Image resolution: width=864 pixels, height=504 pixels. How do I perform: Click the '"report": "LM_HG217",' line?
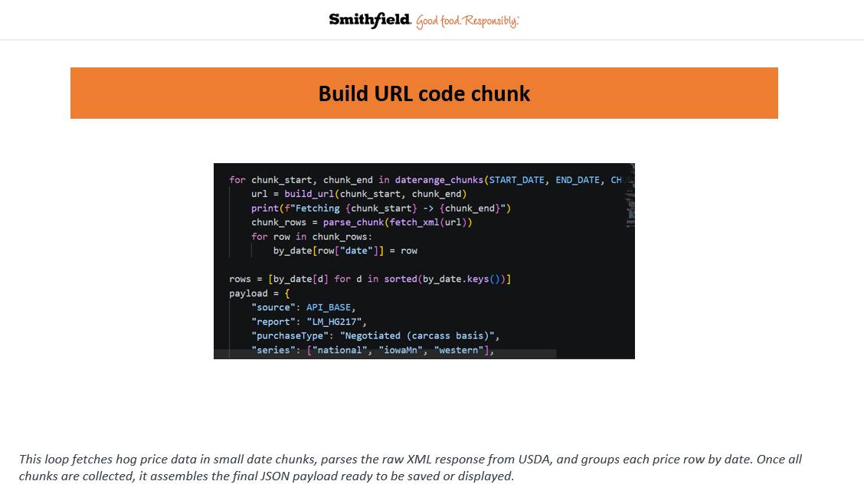tap(309, 322)
